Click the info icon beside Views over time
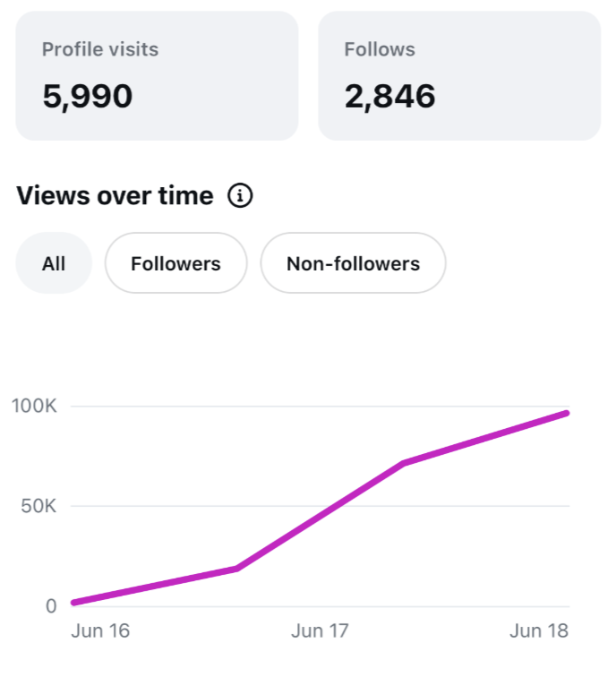Screen dimensions: 616x677 240,195
